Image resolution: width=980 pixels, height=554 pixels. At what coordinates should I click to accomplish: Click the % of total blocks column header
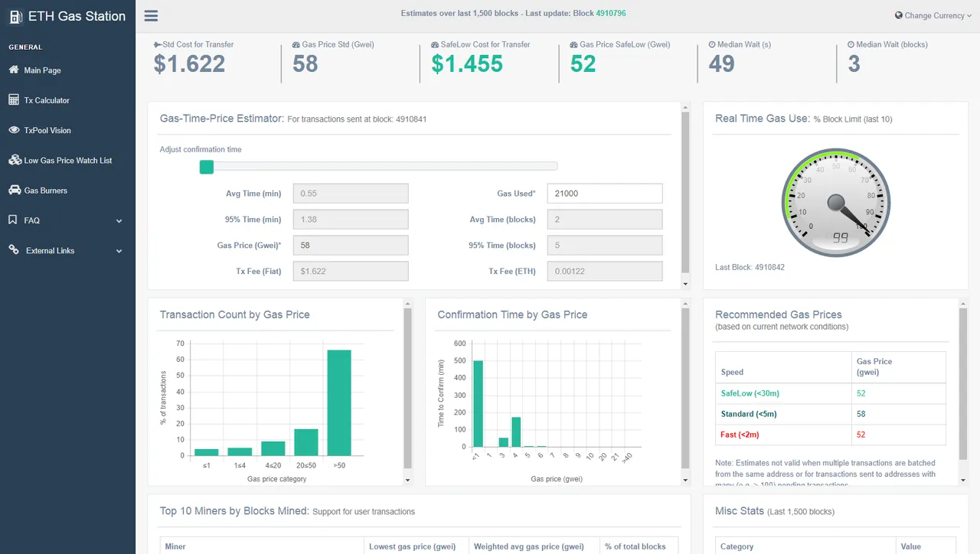tap(635, 546)
